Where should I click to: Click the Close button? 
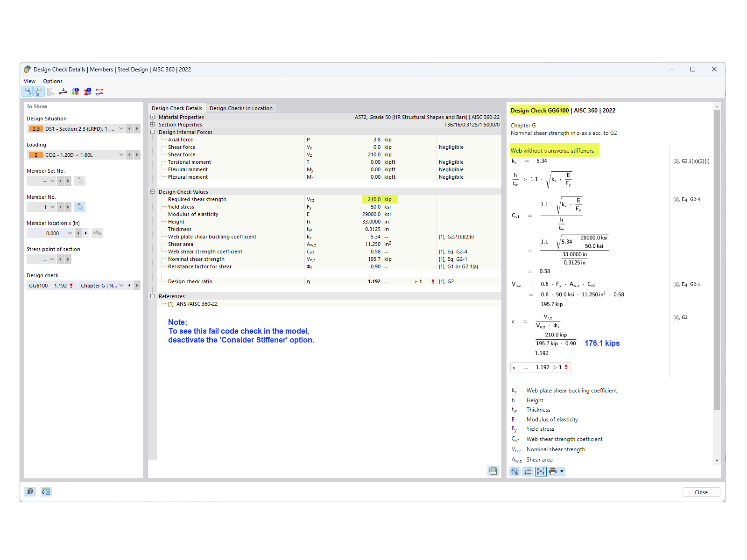[701, 492]
